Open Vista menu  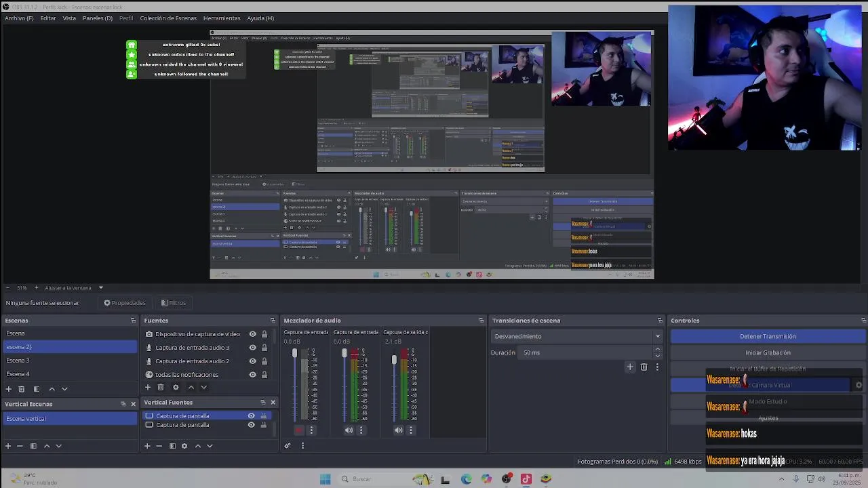[69, 18]
